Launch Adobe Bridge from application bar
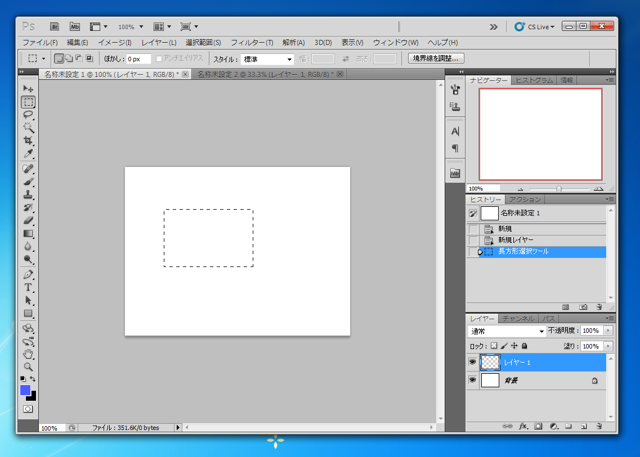Image resolution: width=640 pixels, height=457 pixels. [54, 27]
